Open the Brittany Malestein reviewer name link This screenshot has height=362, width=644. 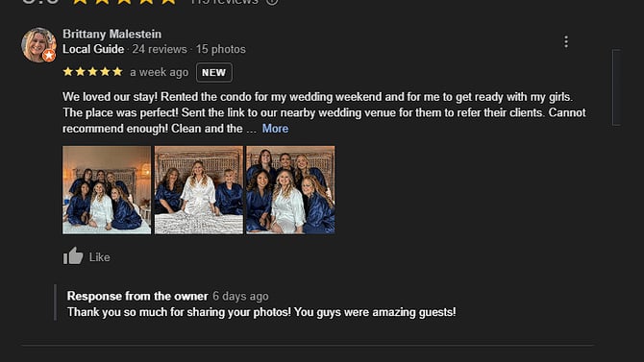111,34
